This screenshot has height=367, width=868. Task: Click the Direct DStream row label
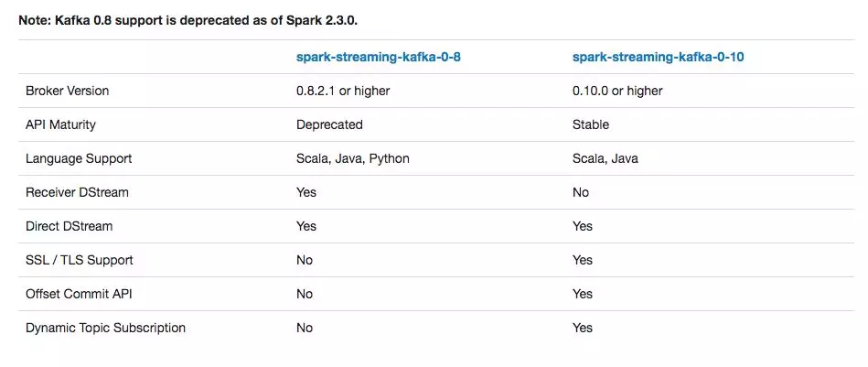tap(69, 226)
